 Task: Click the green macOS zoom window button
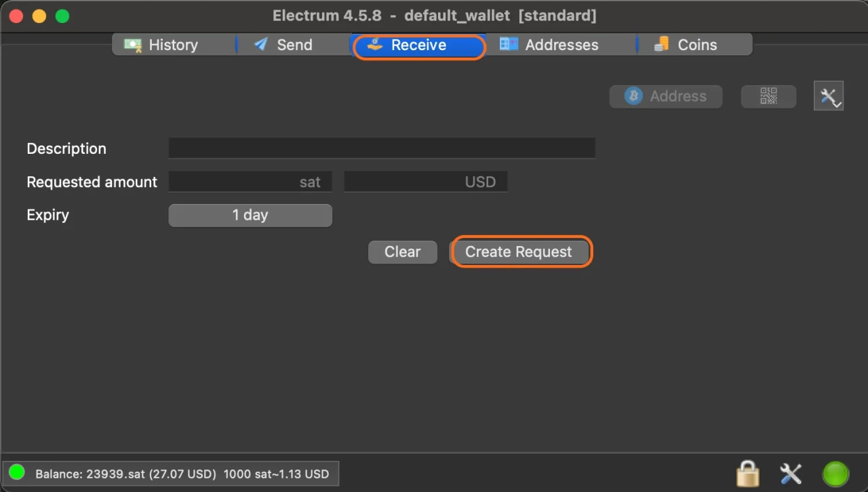click(62, 16)
